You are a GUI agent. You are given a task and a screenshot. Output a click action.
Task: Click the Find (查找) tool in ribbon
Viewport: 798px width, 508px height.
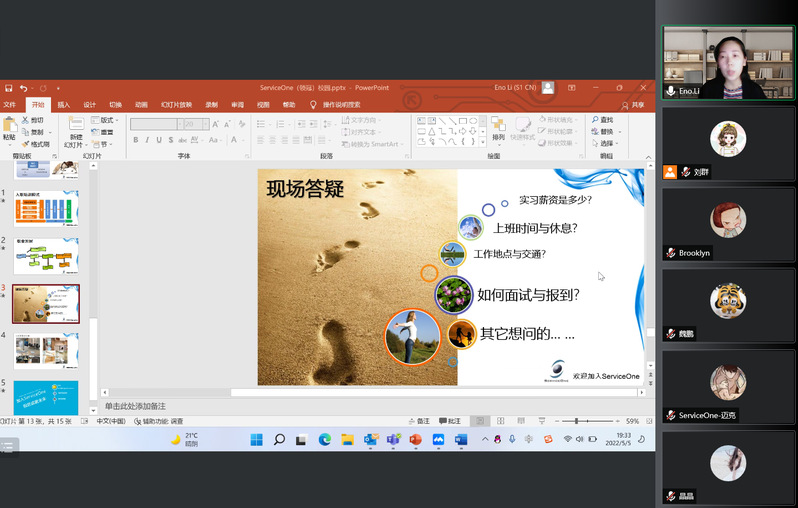(x=603, y=120)
